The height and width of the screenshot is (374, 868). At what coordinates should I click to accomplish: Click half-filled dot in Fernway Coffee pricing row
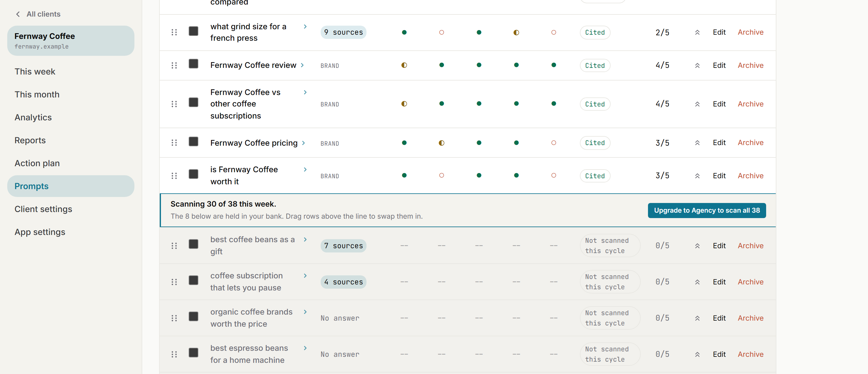442,143
